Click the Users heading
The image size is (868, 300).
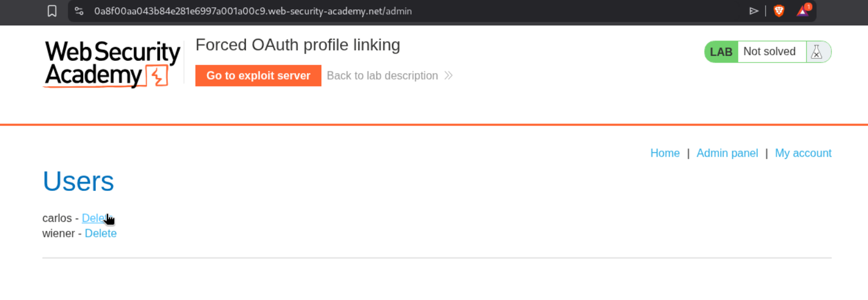tap(78, 181)
